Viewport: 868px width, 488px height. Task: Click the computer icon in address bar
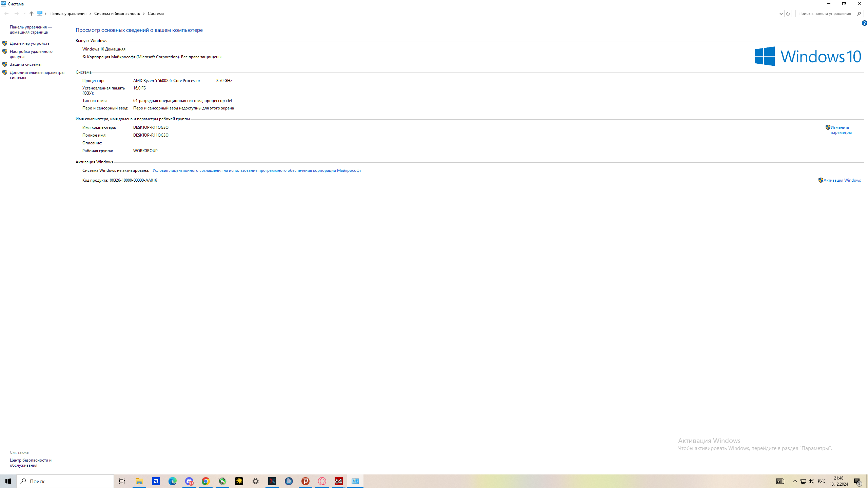pos(40,13)
